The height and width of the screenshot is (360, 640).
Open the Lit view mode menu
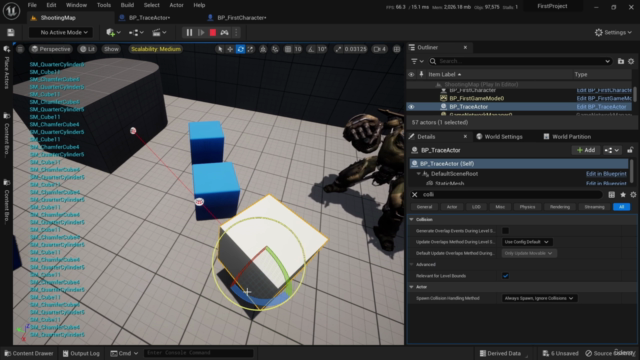87,49
